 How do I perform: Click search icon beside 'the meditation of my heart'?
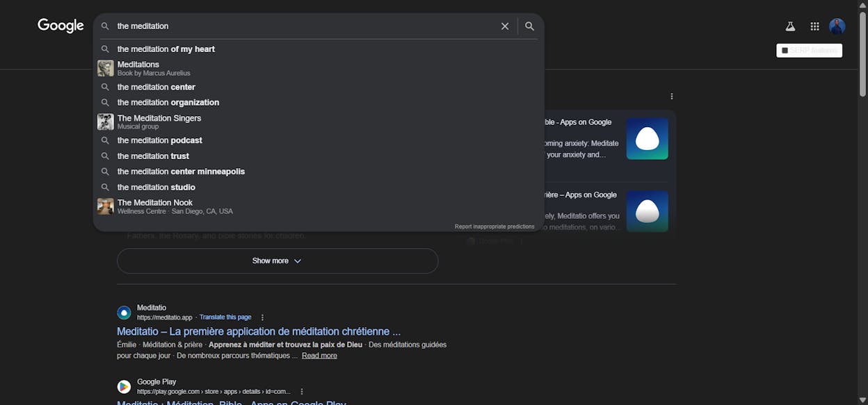click(106, 49)
